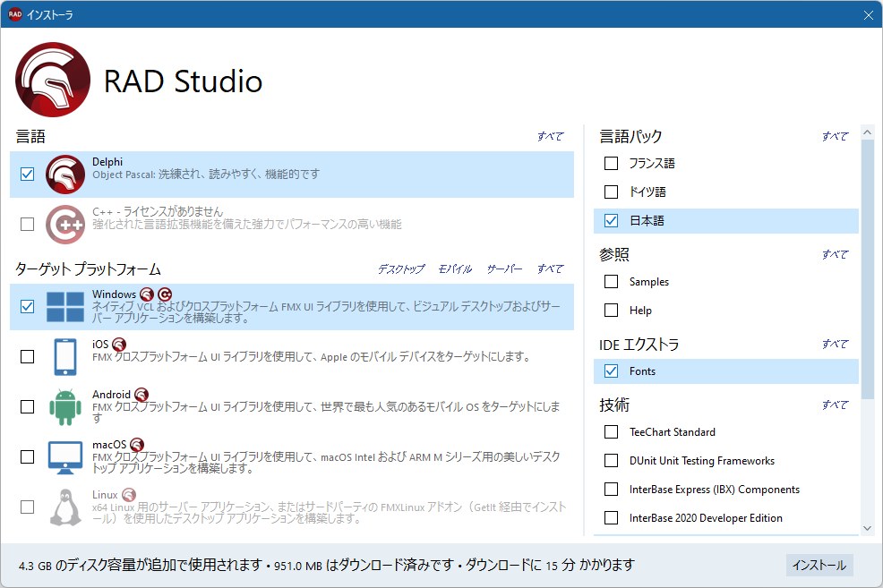Click the Linux penguin icon
Image resolution: width=883 pixels, height=588 pixels.
(65, 507)
